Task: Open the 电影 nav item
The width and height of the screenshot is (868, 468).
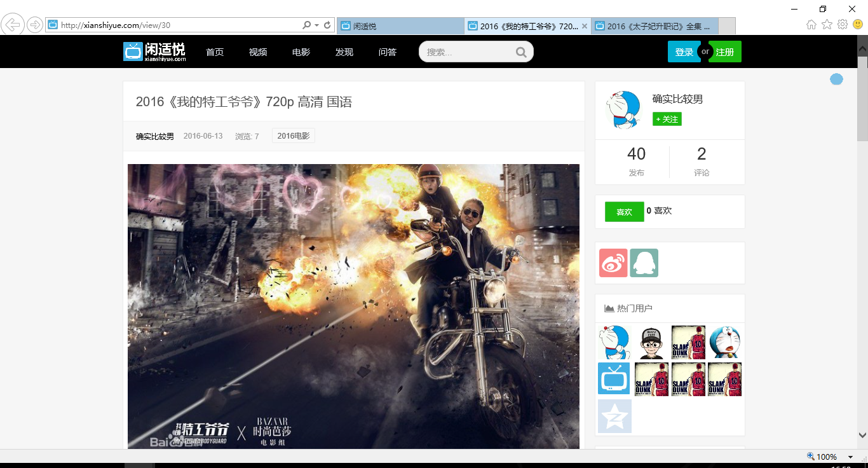Action: pyautogui.click(x=301, y=52)
